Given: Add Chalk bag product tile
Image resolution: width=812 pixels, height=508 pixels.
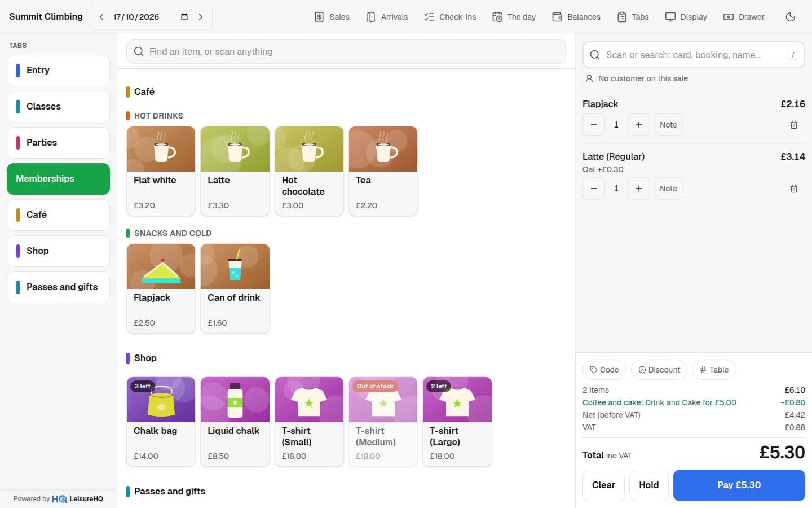Looking at the screenshot, I should 161,422.
